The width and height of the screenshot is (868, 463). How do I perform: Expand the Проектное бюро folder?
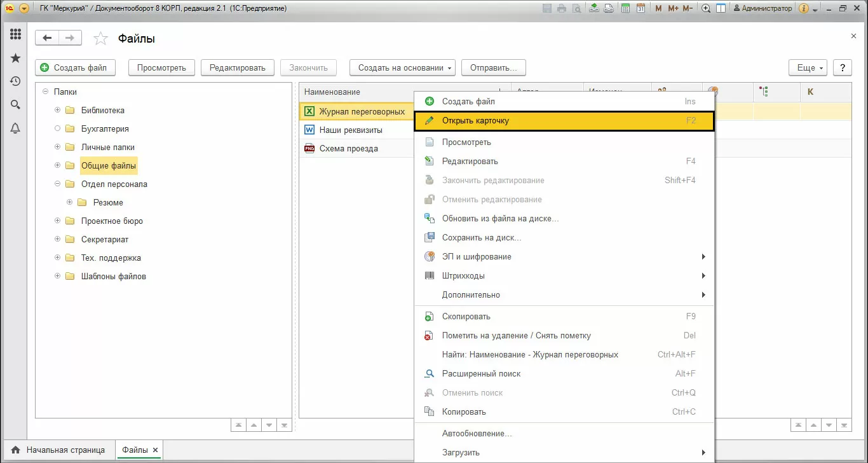pyautogui.click(x=57, y=221)
